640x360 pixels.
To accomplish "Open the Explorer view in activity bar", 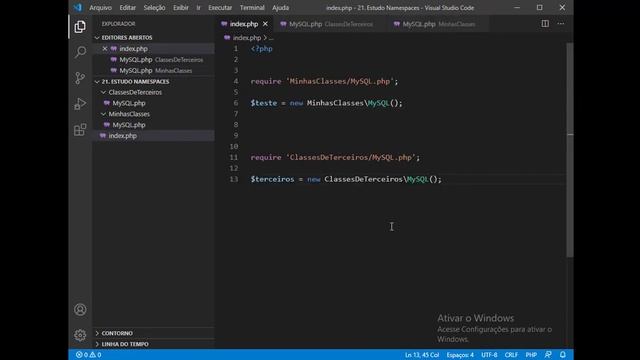I will click(80, 27).
